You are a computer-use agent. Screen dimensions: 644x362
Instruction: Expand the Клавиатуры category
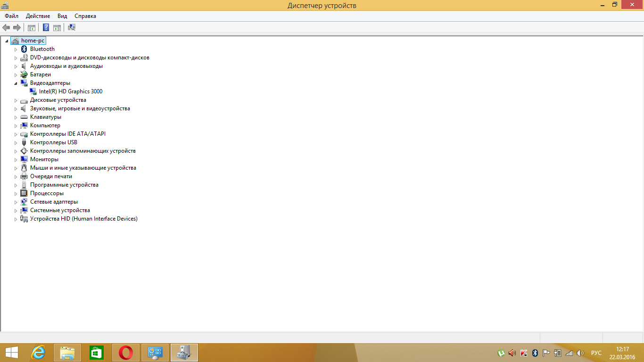(16, 117)
